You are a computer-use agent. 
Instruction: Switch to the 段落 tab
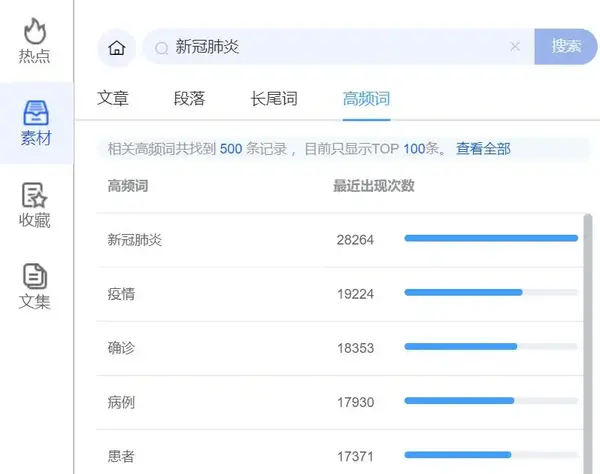click(x=189, y=98)
